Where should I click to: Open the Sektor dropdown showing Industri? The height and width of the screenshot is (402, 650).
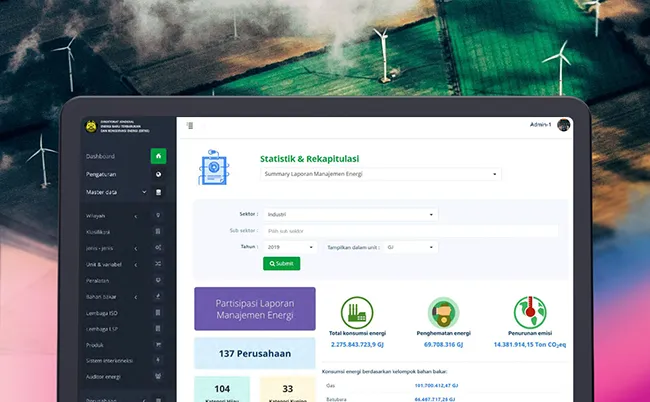coord(350,214)
